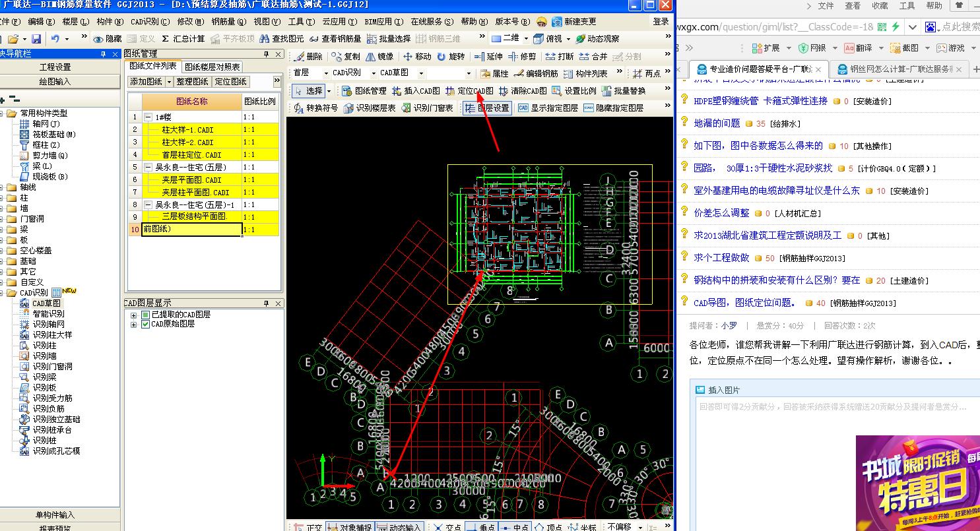Toggle 正交 orthogonal mode in status bar
Screen dimensions: 980x531
[308, 528]
